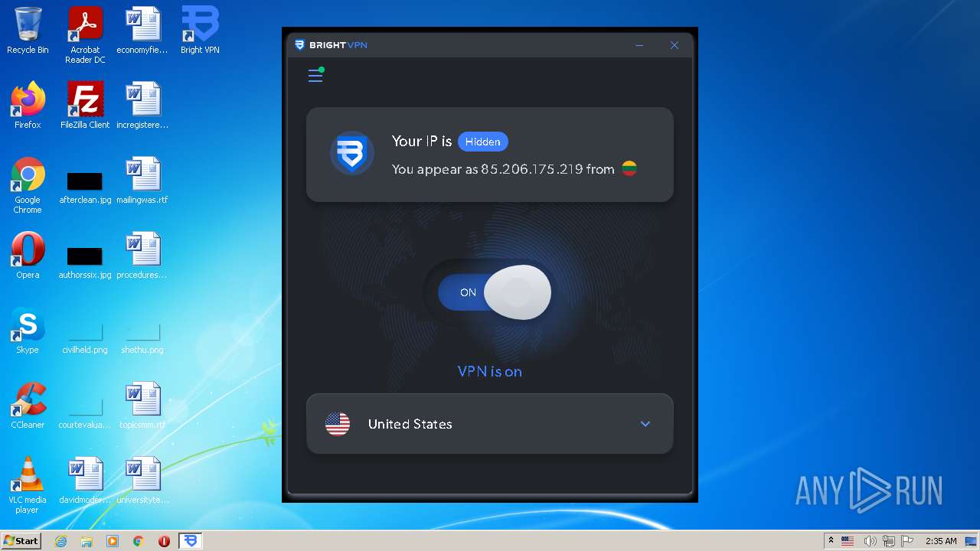Select the Opera desktop icon
The image size is (980, 551).
click(28, 256)
